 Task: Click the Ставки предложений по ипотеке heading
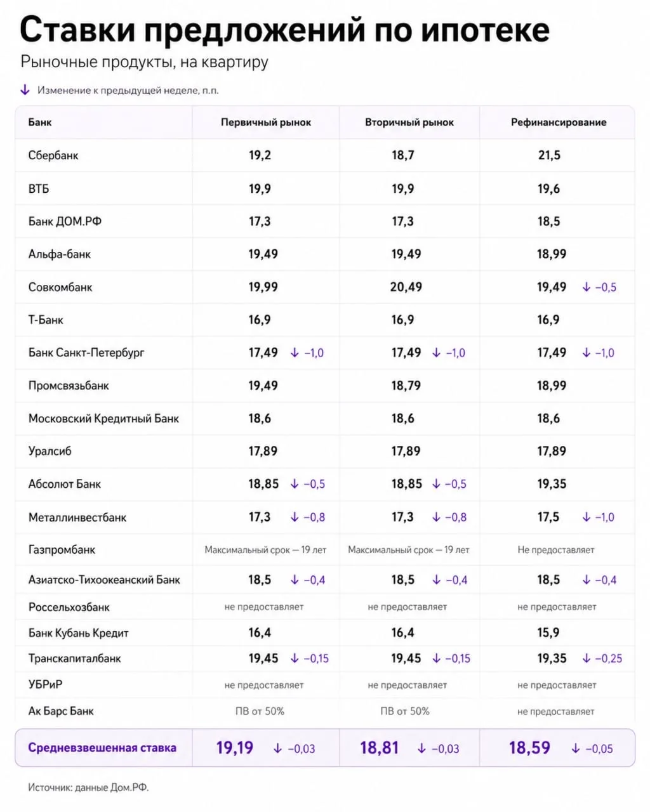(x=284, y=29)
